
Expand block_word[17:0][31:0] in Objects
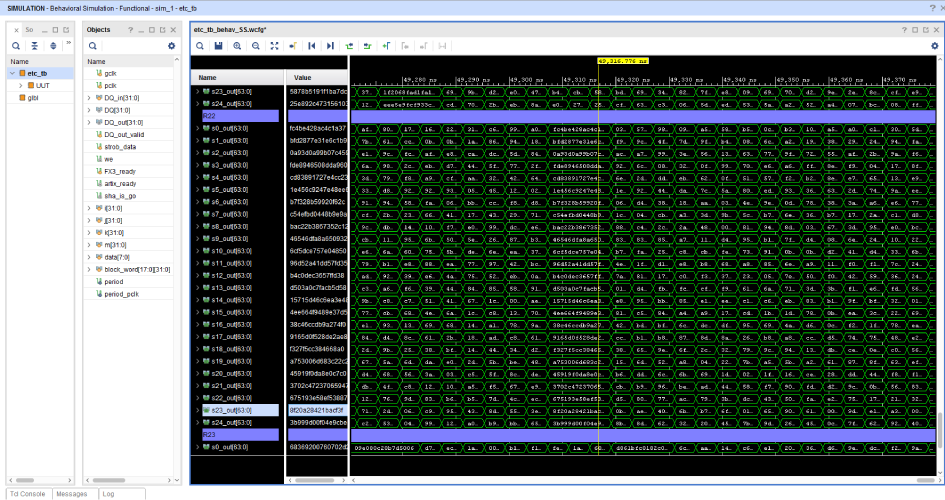coord(89,269)
